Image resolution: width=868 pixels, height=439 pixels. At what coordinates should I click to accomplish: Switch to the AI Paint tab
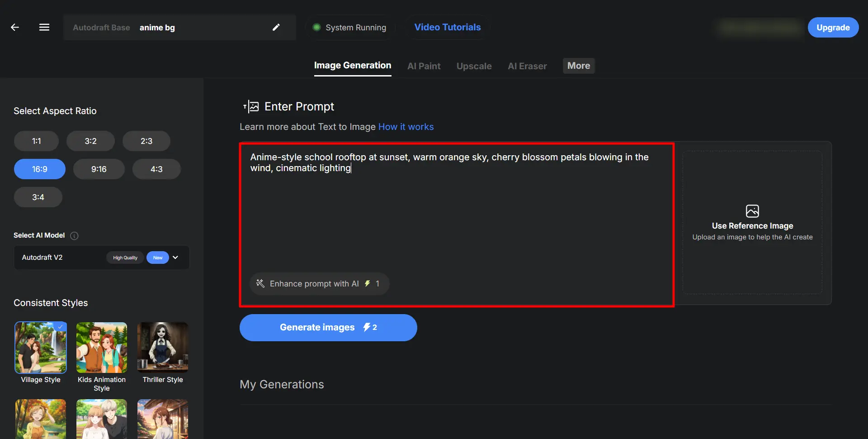click(424, 66)
